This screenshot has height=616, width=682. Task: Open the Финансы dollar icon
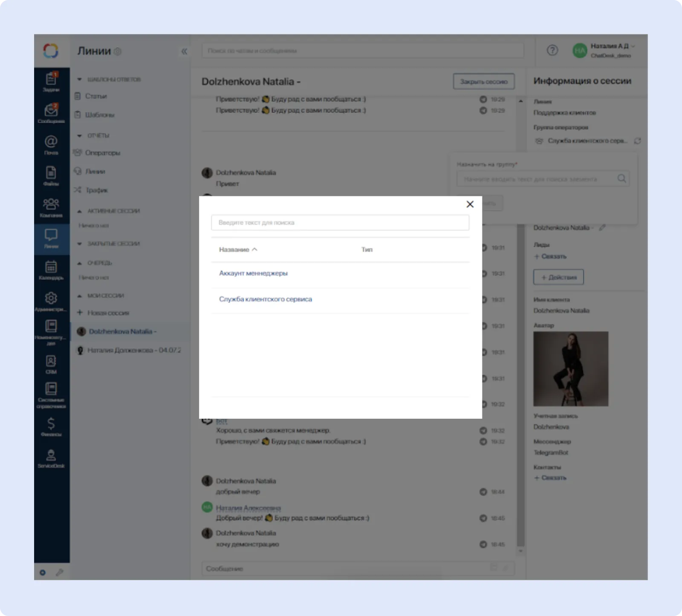51,426
